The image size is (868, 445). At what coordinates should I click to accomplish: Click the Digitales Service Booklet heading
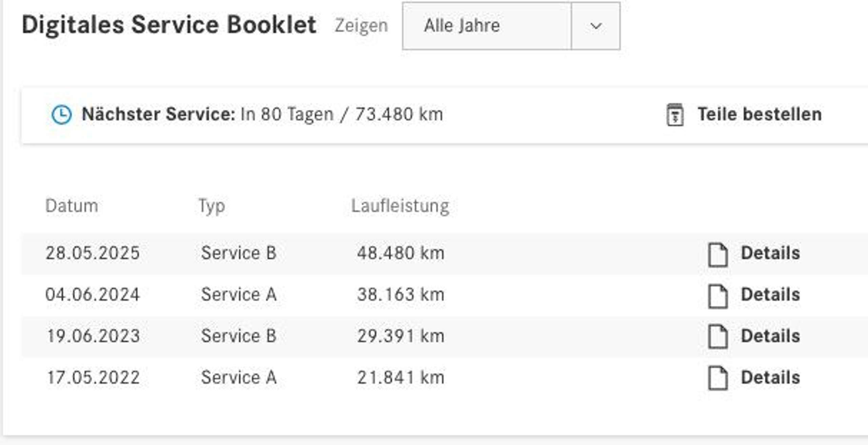point(169,25)
